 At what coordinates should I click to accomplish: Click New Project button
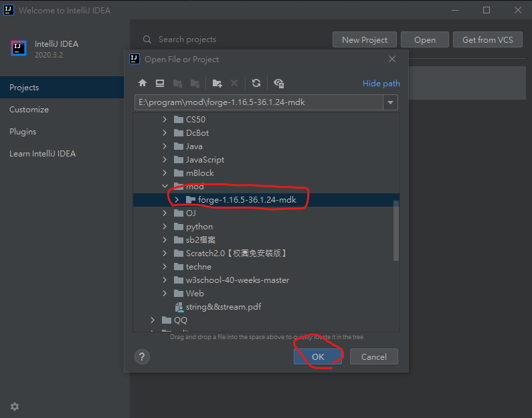pos(365,39)
